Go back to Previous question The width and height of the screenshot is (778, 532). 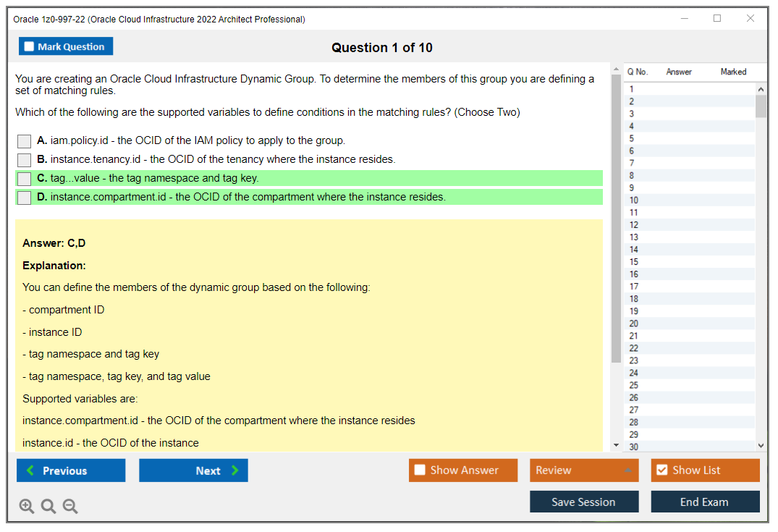coord(71,470)
